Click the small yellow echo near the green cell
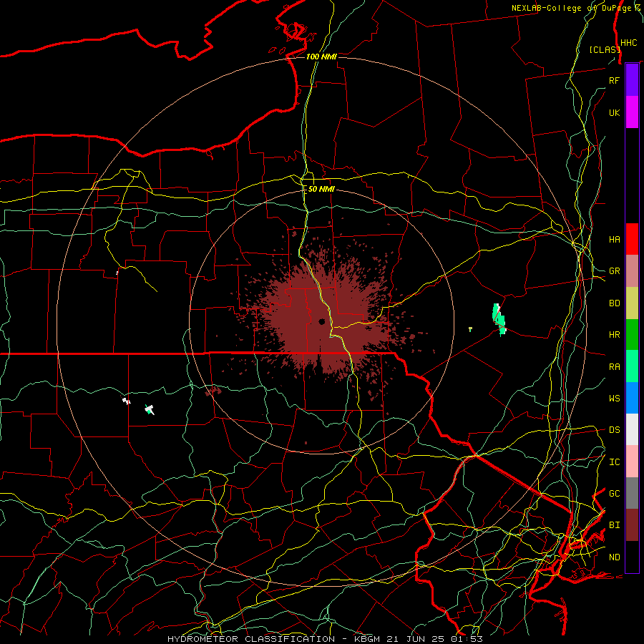This screenshot has height=644, width=644. pos(470,329)
